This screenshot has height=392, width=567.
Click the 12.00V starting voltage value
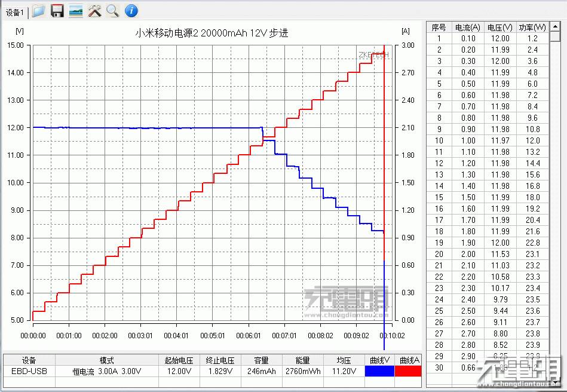pos(179,372)
